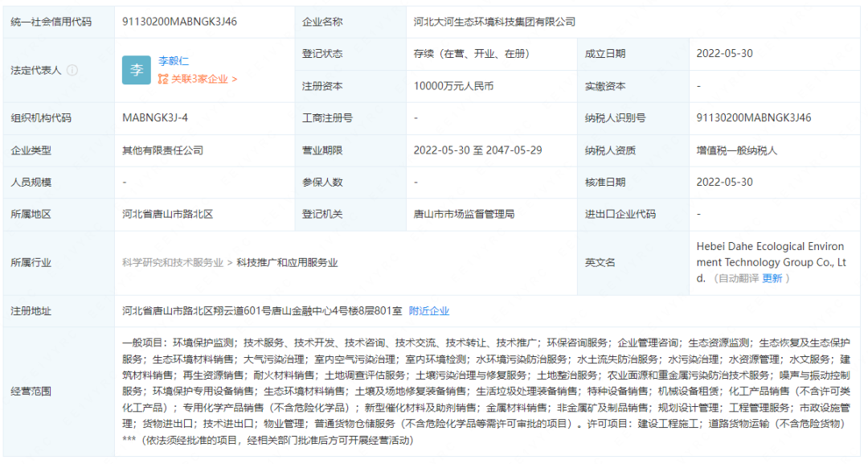Click the business scope paragraph starting 一般项目：环境保护监测
Screen dimensions: 868x464
tap(486, 392)
